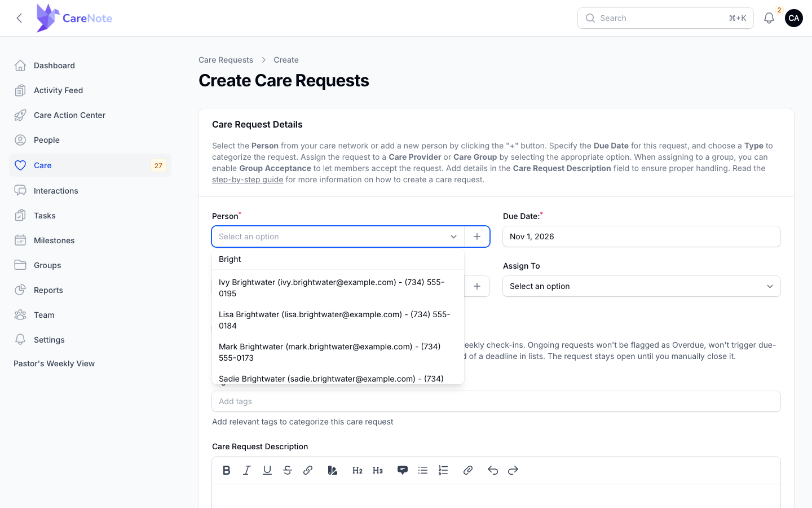Click the Due Date field
The image size is (812, 508).
(642, 237)
